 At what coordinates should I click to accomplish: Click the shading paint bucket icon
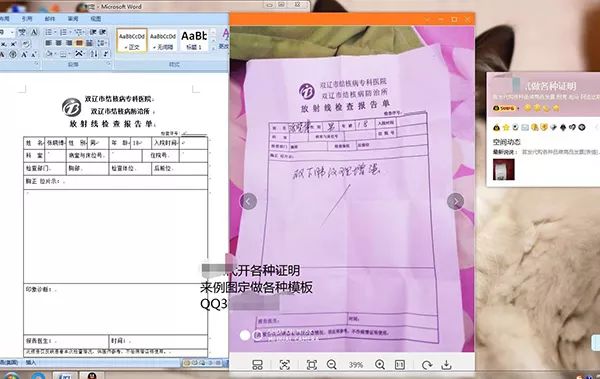pyautogui.click(x=50, y=54)
